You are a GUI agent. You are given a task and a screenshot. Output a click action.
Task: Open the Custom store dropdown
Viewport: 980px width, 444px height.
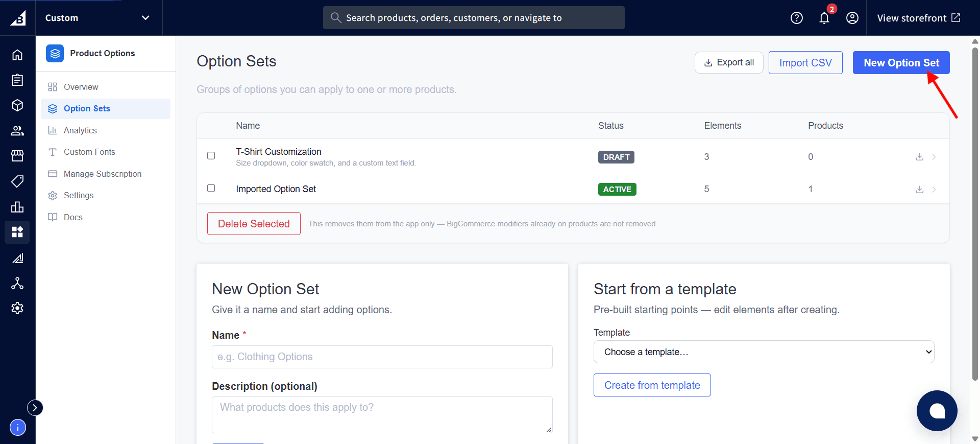tap(98, 18)
